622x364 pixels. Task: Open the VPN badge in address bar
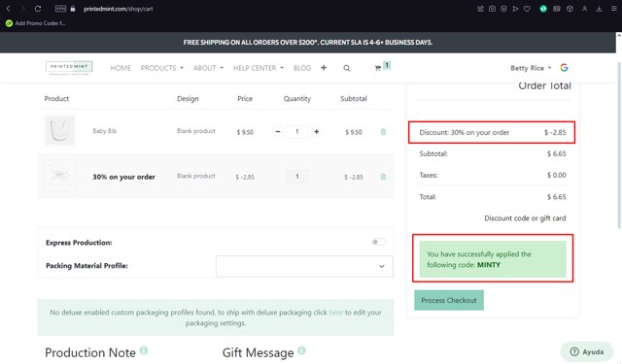tap(60, 9)
